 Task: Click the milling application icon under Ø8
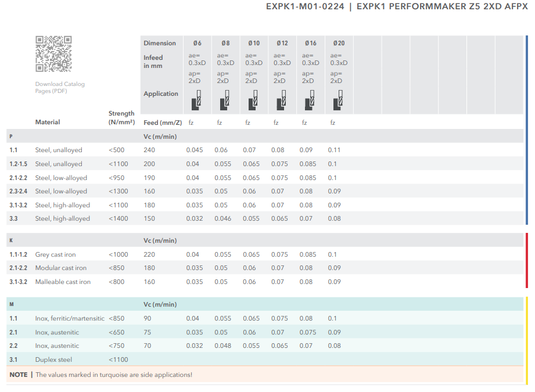225,100
